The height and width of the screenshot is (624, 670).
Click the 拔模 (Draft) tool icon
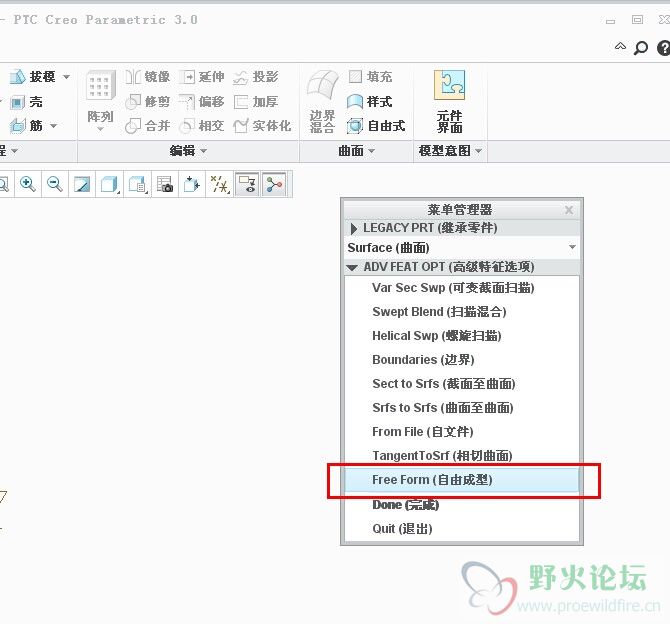[18, 77]
